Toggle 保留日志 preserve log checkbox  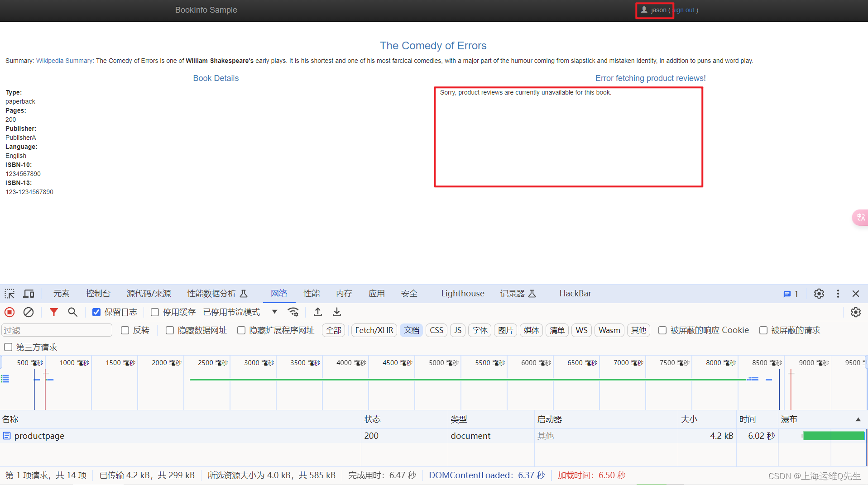point(96,312)
